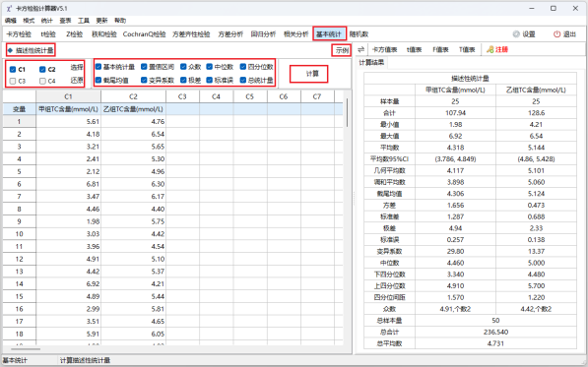Click the chi-square app icon in title bar

coord(9,8)
